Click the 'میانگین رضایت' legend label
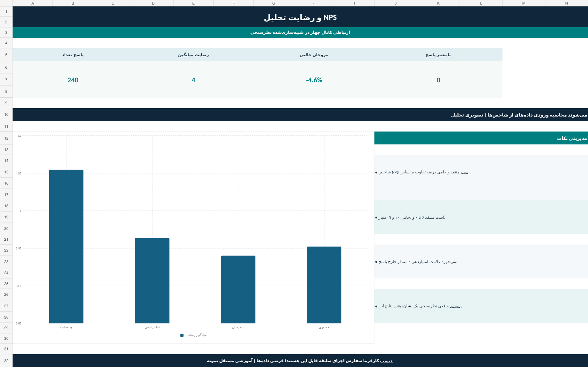The height and width of the screenshot is (367, 588). coord(196,335)
